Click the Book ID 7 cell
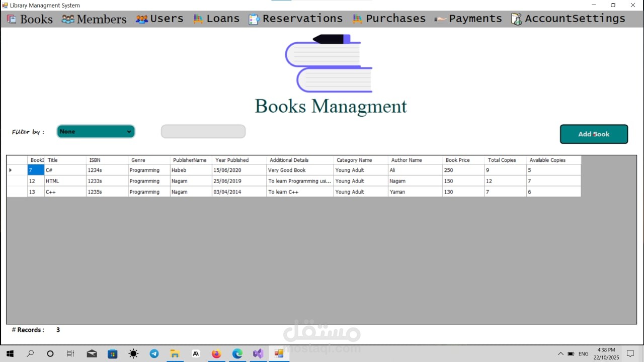644x362 pixels. pyautogui.click(x=36, y=170)
